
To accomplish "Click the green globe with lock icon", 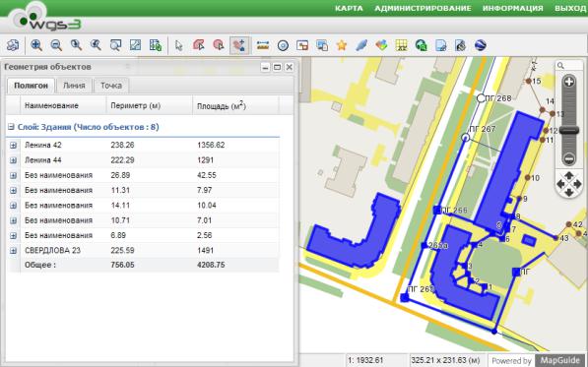I will pyautogui.click(x=422, y=45).
